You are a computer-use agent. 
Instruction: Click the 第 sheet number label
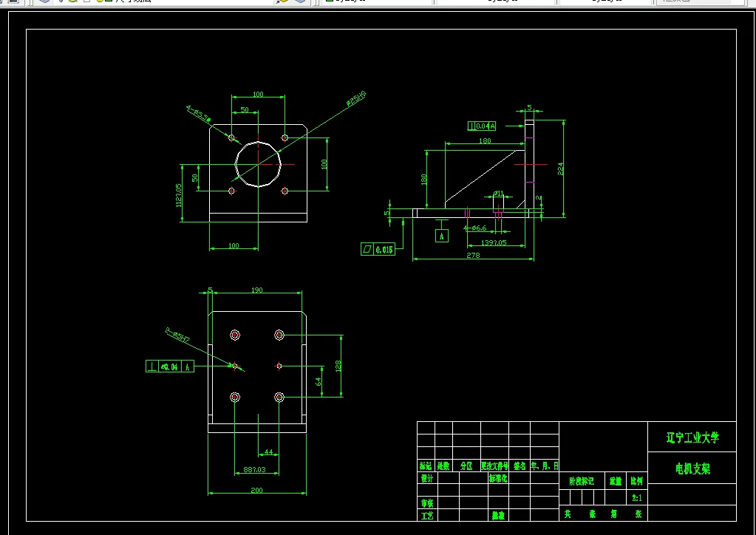[614, 514]
